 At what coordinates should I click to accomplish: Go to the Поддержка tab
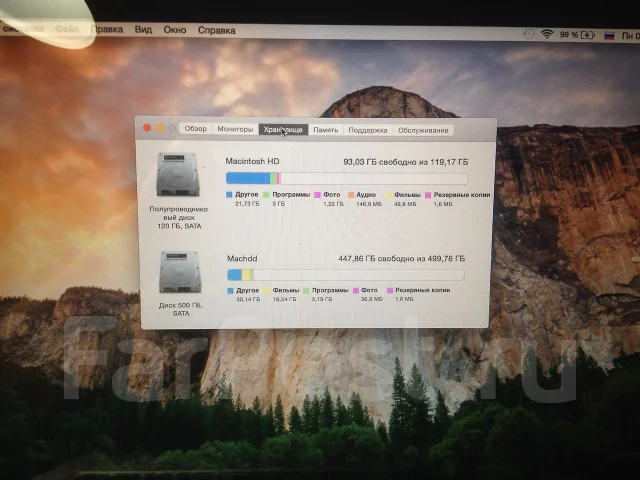point(367,130)
